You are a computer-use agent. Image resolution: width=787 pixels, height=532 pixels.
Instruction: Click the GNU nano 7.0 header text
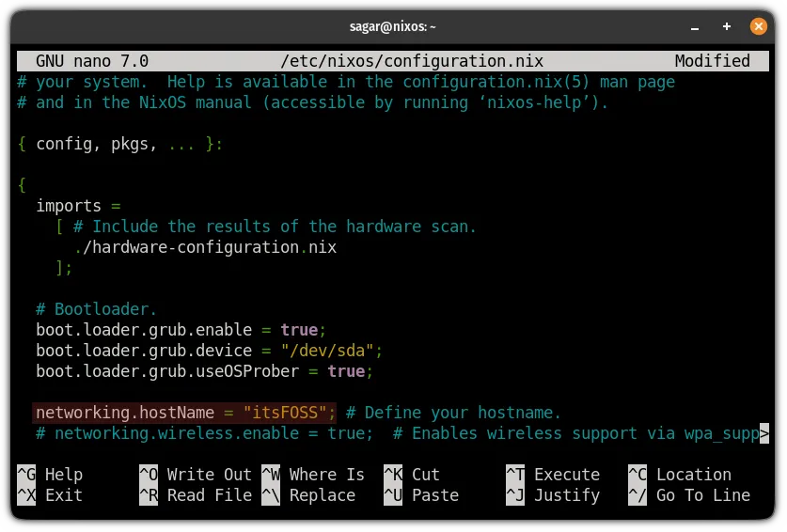[92, 61]
